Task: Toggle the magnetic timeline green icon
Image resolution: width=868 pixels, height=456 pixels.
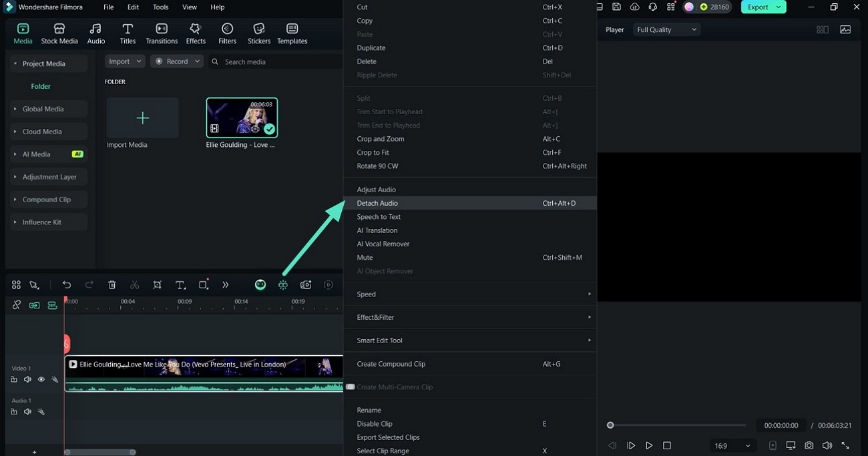Action: 52,305
